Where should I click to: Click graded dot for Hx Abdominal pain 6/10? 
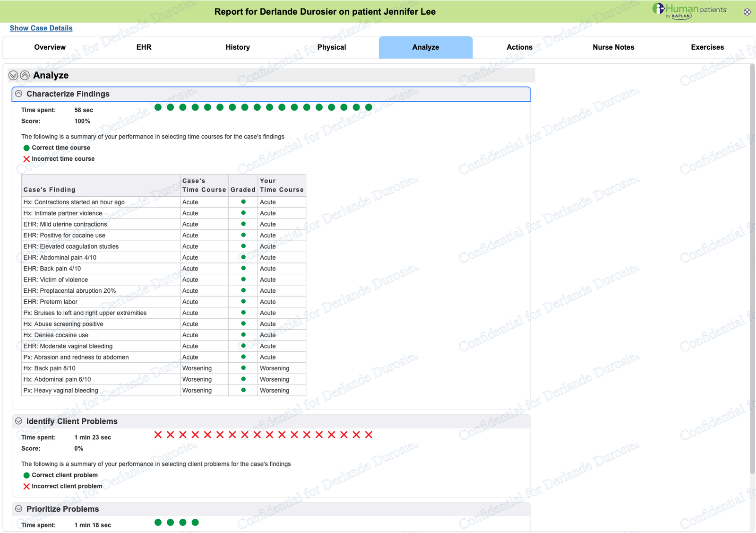coord(243,379)
